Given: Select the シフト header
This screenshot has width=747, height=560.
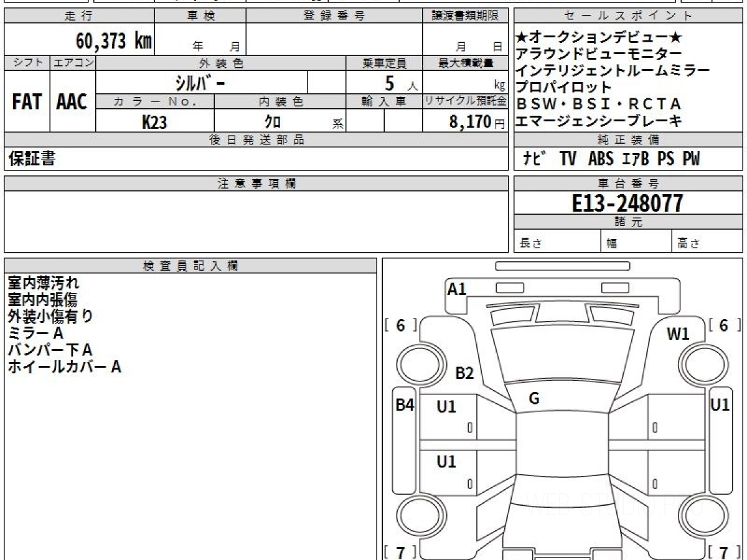Looking at the screenshot, I should point(27,63).
